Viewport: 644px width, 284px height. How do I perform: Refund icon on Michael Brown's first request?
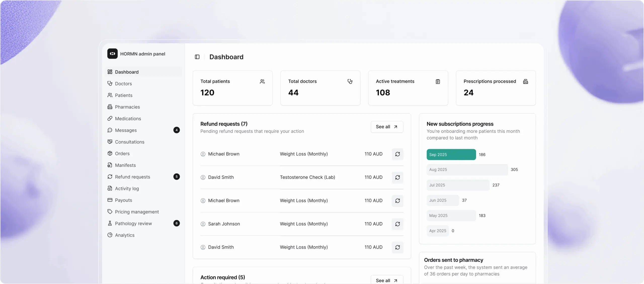click(x=397, y=154)
